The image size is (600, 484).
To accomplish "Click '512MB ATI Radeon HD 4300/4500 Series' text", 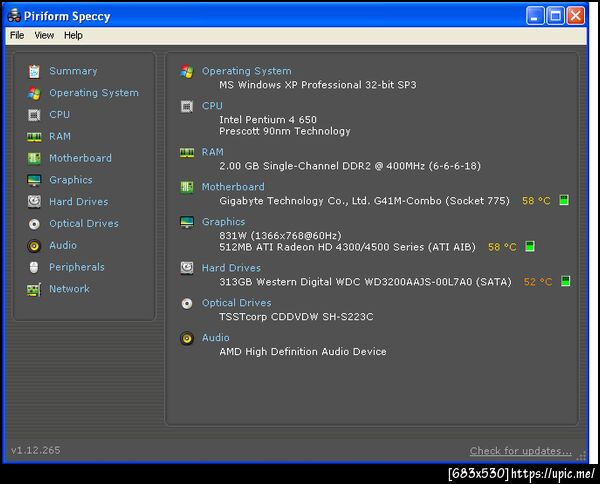I will (x=347, y=247).
